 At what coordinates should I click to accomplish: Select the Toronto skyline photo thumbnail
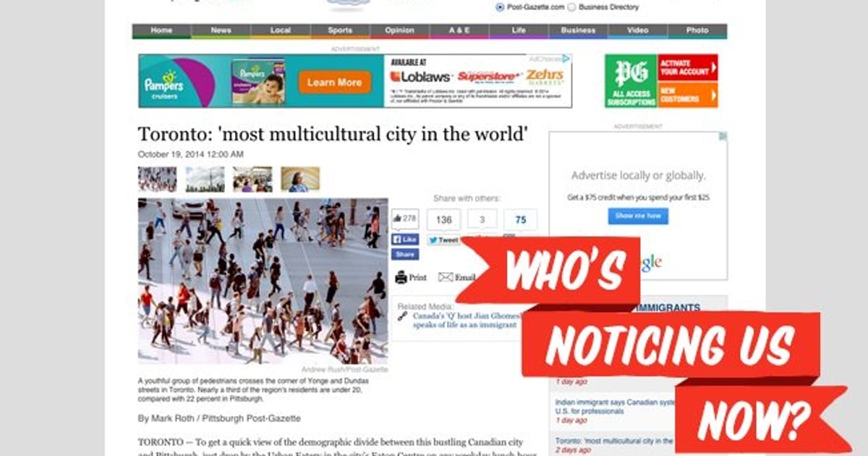point(205,180)
